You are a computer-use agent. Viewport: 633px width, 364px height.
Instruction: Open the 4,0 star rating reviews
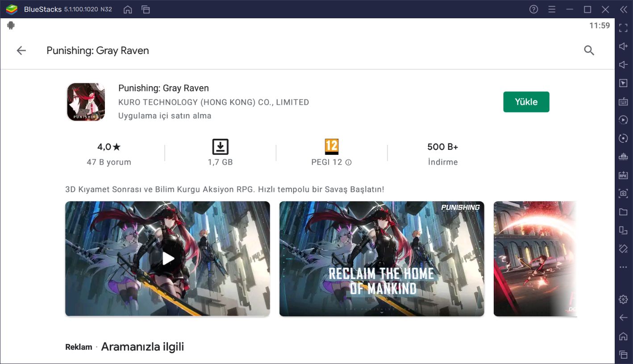[109, 147]
